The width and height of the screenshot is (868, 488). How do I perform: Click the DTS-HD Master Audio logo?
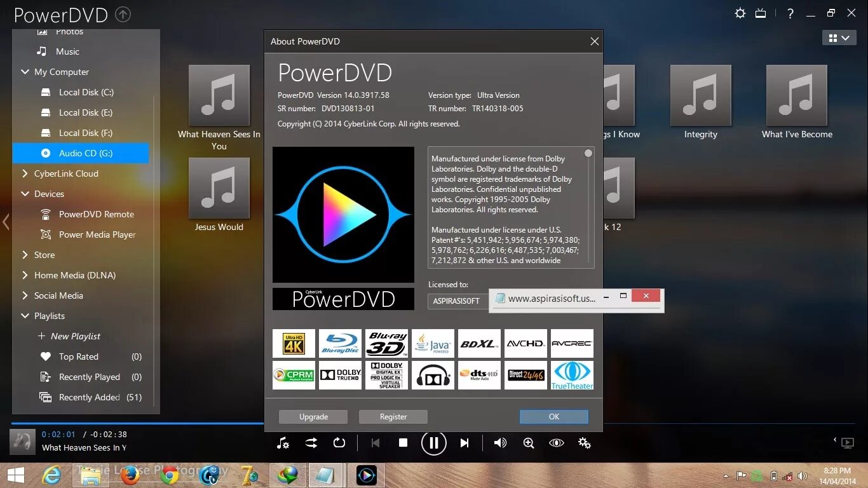(479, 375)
